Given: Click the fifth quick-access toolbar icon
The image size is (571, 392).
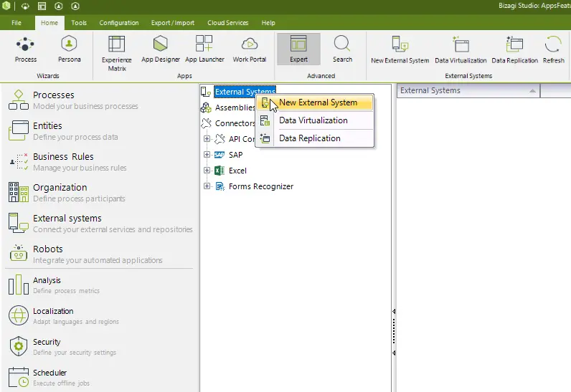Looking at the screenshot, I should click(75, 6).
